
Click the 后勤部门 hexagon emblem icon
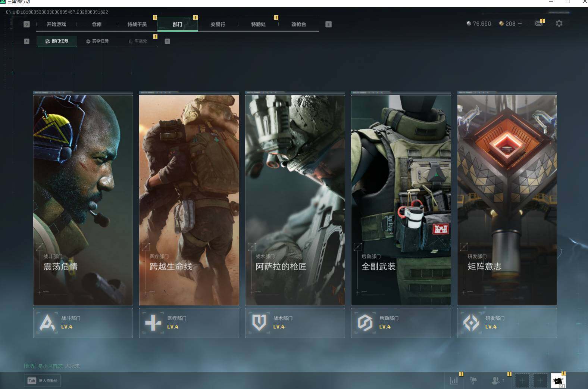click(365, 323)
